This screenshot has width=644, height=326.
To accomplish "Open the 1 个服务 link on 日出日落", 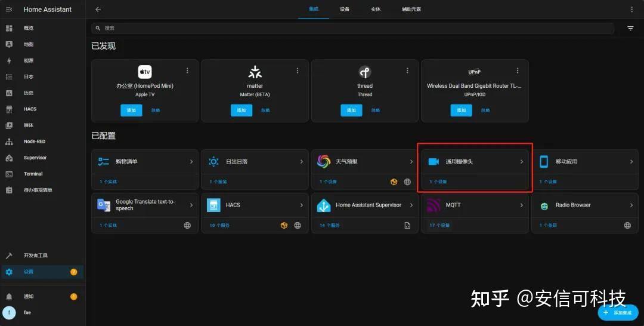I will (218, 182).
